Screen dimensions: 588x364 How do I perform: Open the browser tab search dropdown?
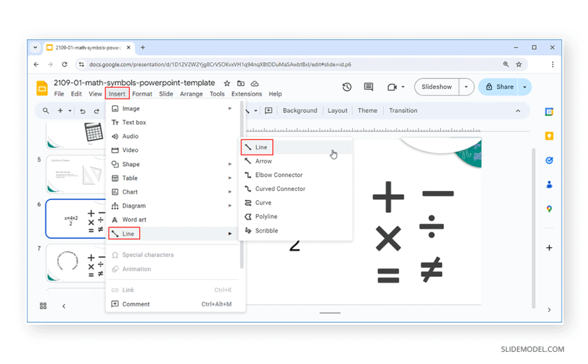pyautogui.click(x=35, y=47)
